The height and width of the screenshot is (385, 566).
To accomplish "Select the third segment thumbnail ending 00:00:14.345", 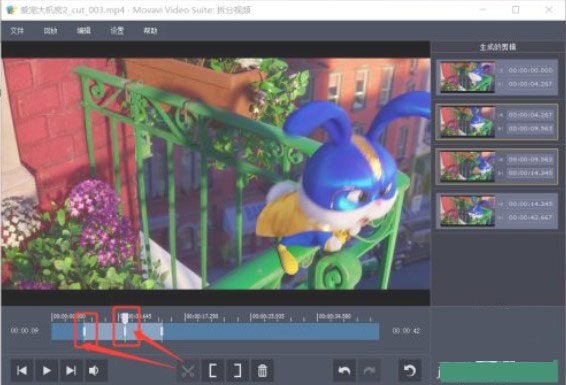I will coord(467,166).
